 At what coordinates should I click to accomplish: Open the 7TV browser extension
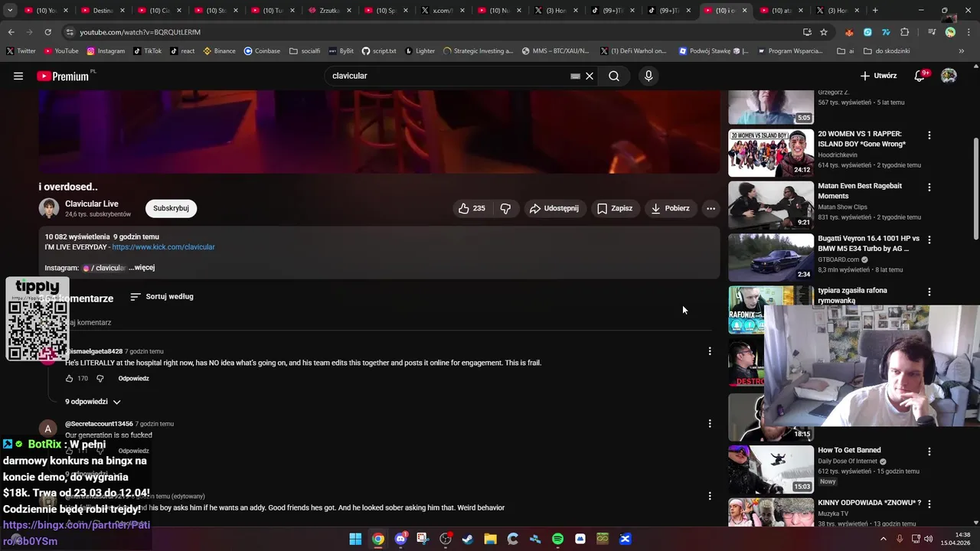886,32
